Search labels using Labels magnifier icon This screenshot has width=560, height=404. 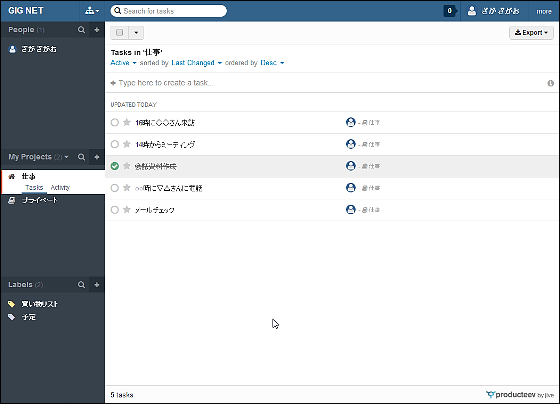click(x=81, y=285)
